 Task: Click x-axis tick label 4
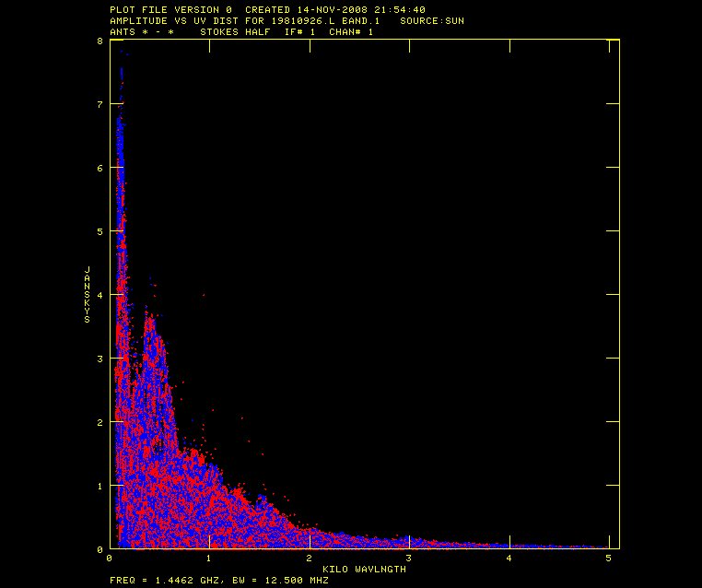509,559
